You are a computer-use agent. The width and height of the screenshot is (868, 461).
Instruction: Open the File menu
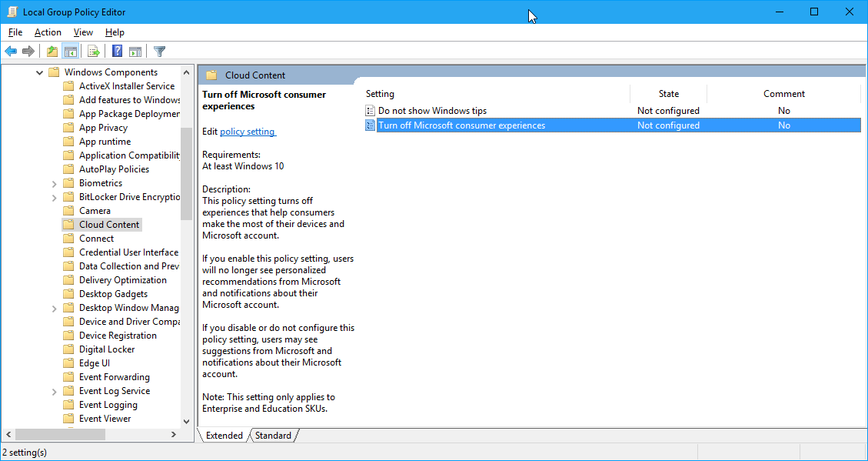[x=15, y=32]
